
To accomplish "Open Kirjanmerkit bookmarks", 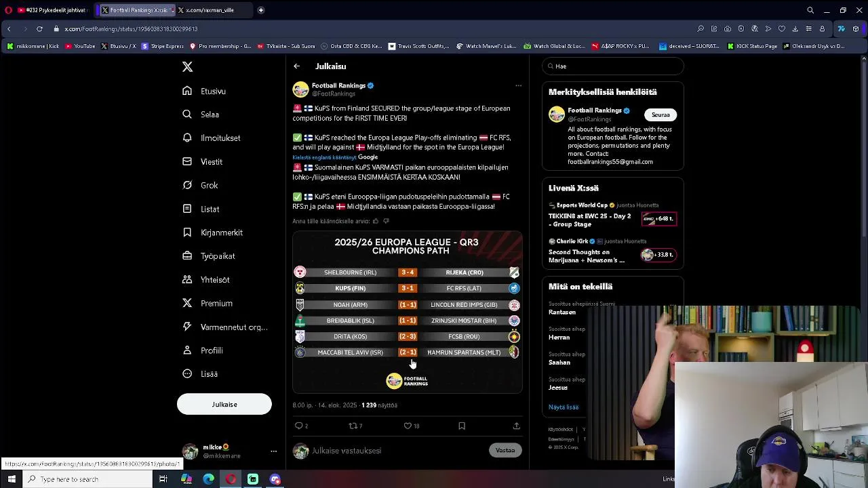I will 213,232.
